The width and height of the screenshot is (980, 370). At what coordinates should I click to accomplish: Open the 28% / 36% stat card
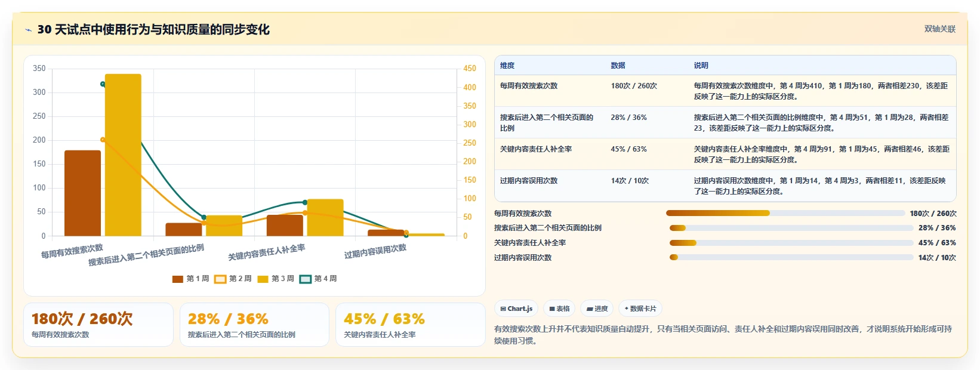tap(254, 325)
